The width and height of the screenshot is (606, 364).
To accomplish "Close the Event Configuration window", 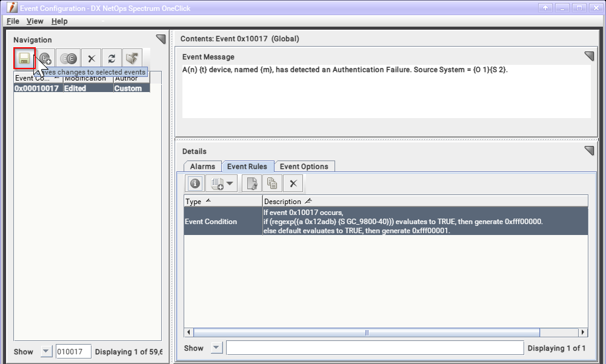I will [x=596, y=8].
